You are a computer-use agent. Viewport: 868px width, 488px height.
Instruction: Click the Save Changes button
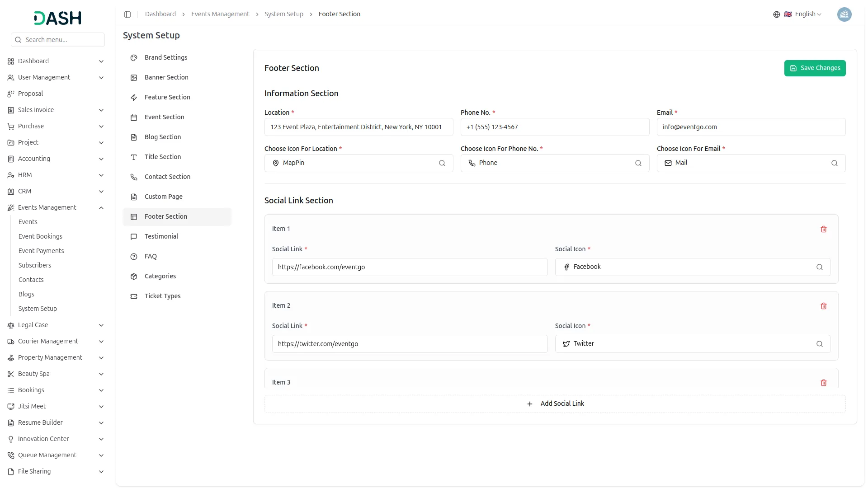pyautogui.click(x=814, y=68)
